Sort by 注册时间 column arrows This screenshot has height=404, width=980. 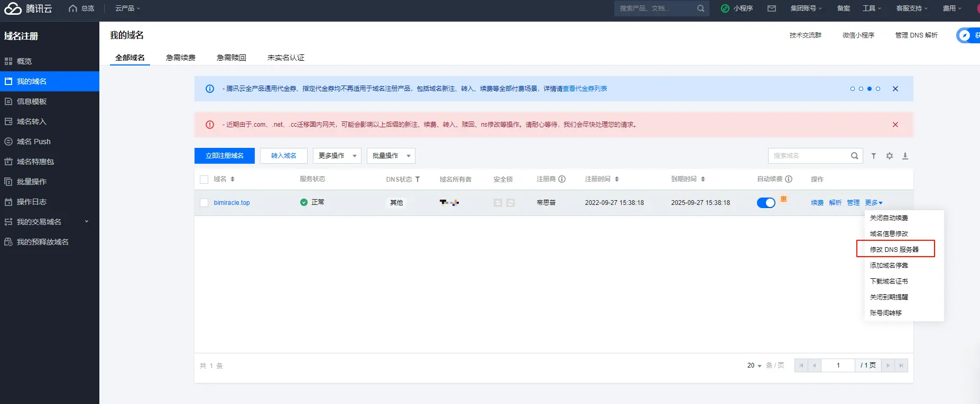click(x=617, y=179)
